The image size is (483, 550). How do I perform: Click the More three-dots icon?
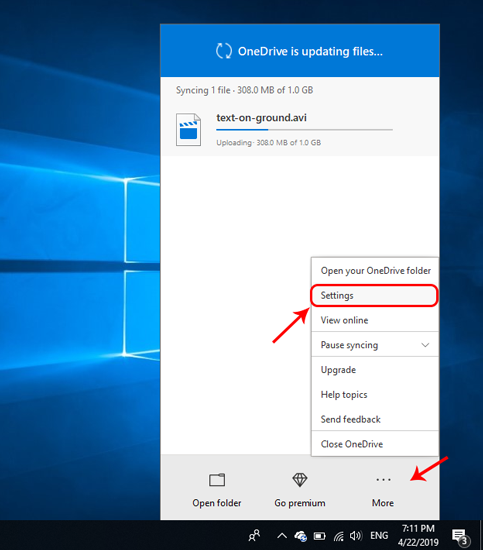pyautogui.click(x=383, y=479)
